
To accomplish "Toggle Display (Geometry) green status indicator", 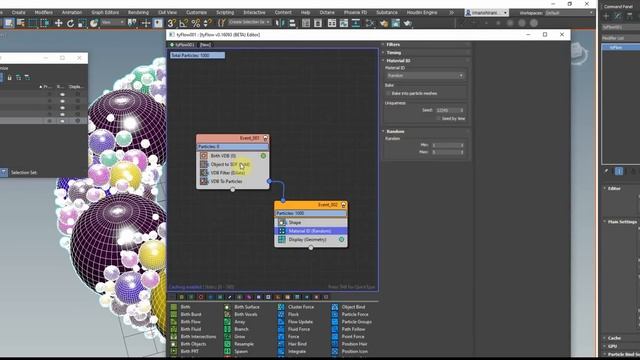I will [342, 240].
